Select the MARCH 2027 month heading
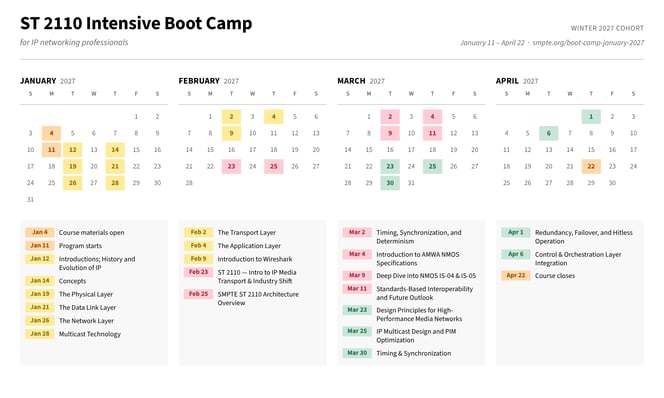The width and height of the screenshot is (664, 398). [361, 81]
